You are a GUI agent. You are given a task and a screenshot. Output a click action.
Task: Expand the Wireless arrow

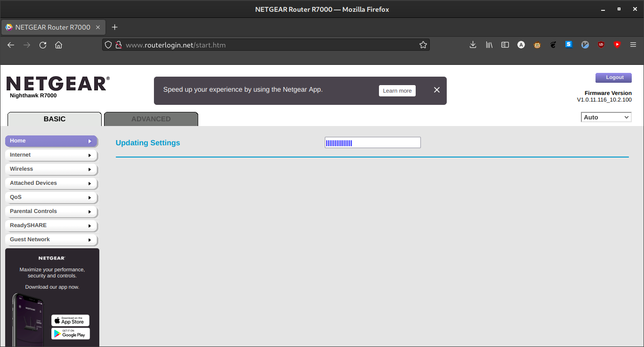(89, 169)
